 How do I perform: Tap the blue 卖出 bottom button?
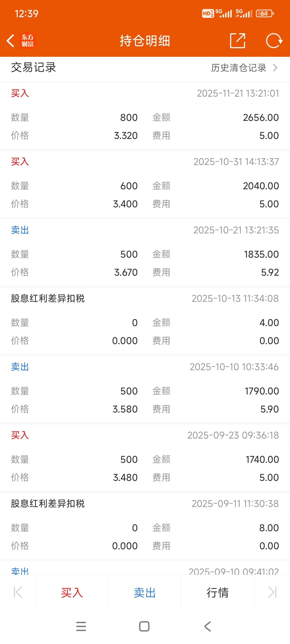(145, 592)
